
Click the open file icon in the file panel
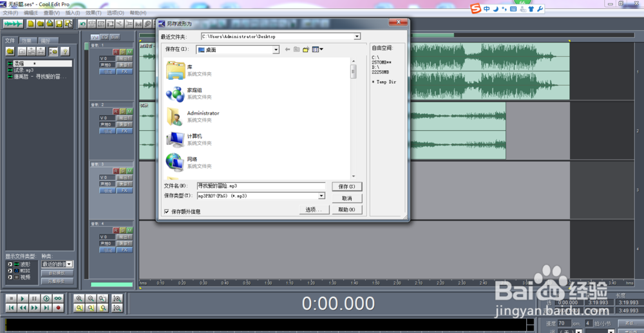[10, 52]
